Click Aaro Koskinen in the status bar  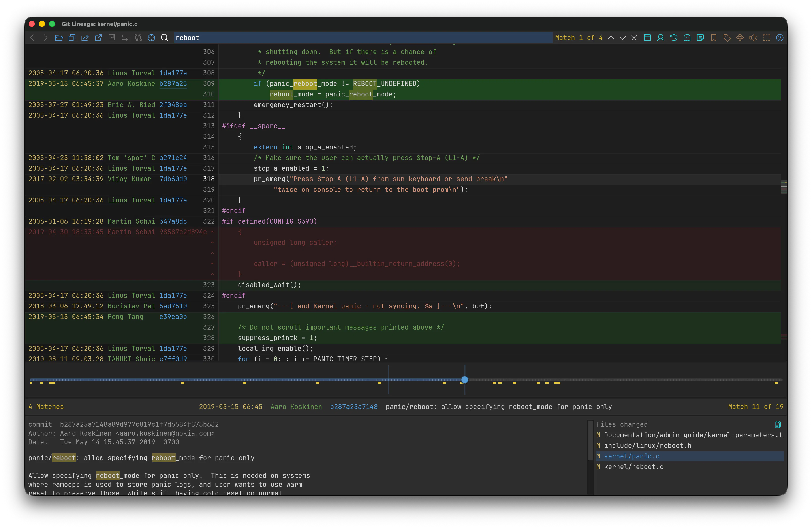click(296, 407)
